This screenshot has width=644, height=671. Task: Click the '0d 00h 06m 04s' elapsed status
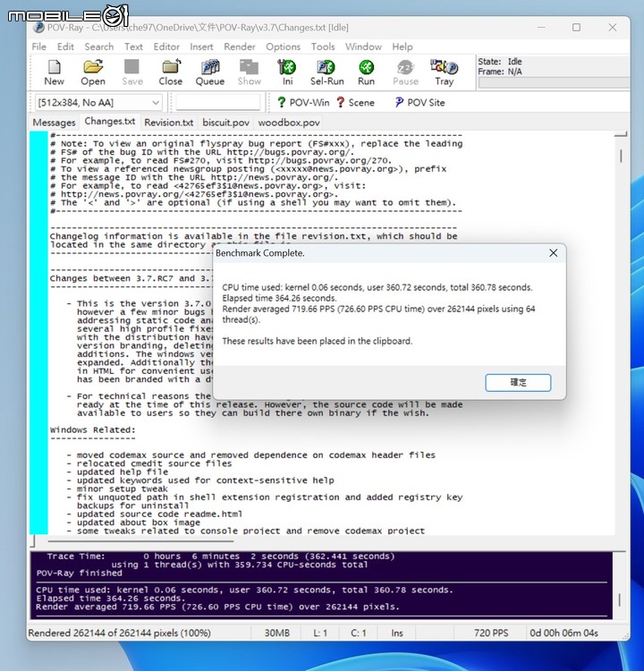click(x=563, y=633)
